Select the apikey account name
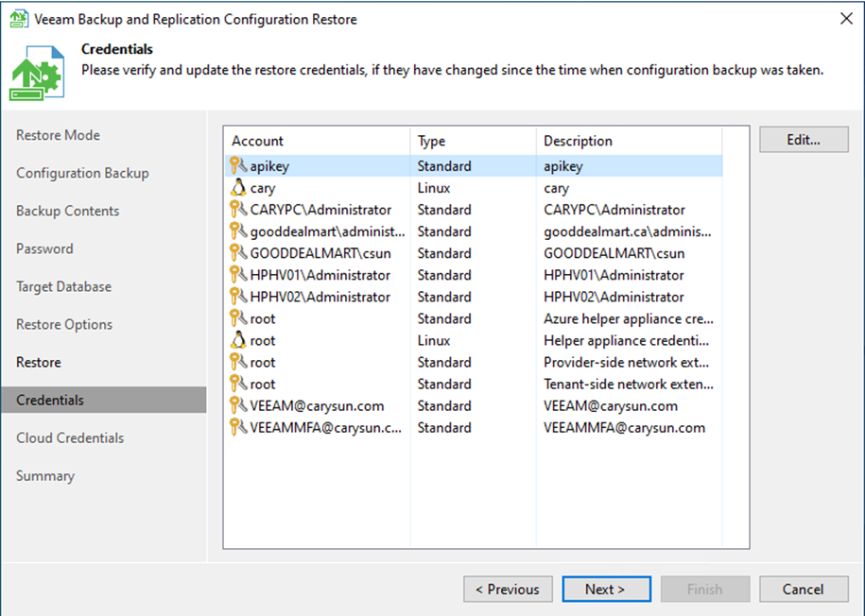Viewport: 865px width, 616px height. tap(269, 166)
